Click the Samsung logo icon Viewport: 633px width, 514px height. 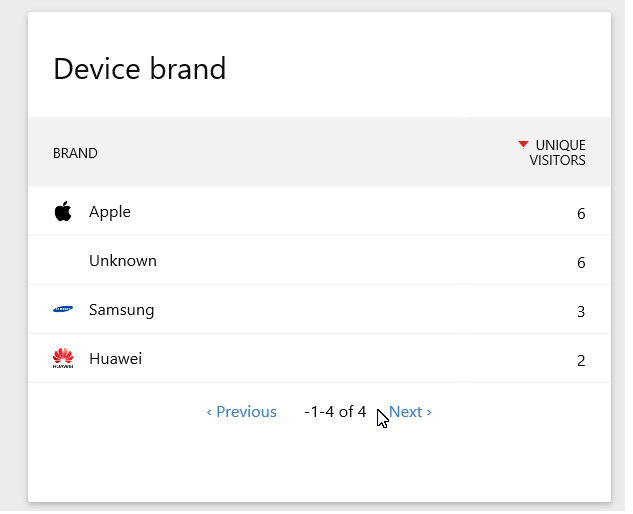[63, 309]
